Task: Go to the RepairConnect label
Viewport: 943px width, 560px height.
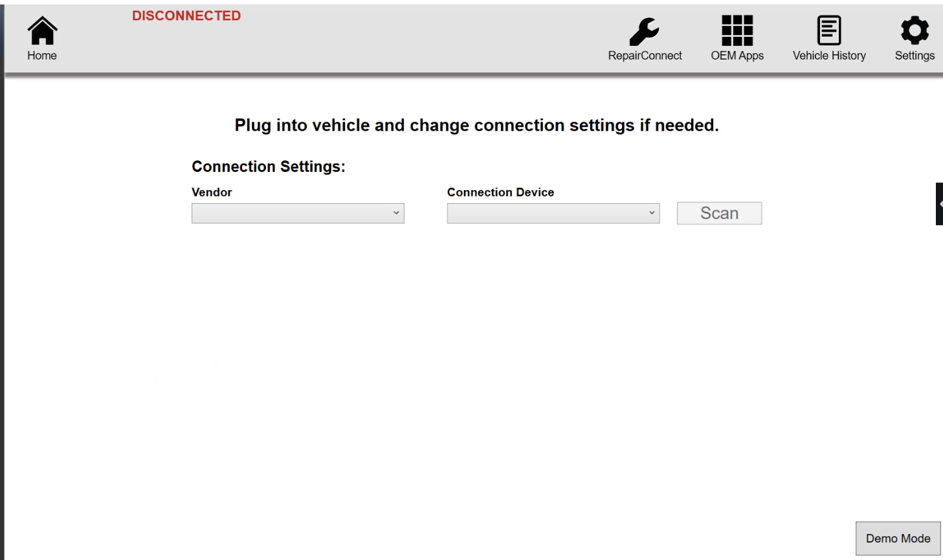Action: pyautogui.click(x=645, y=56)
